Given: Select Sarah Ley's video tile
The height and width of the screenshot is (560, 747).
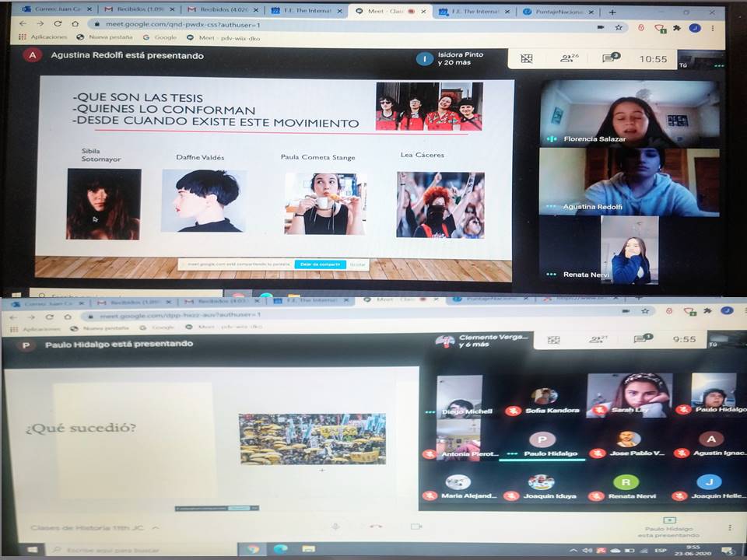Looking at the screenshot, I should [x=630, y=395].
